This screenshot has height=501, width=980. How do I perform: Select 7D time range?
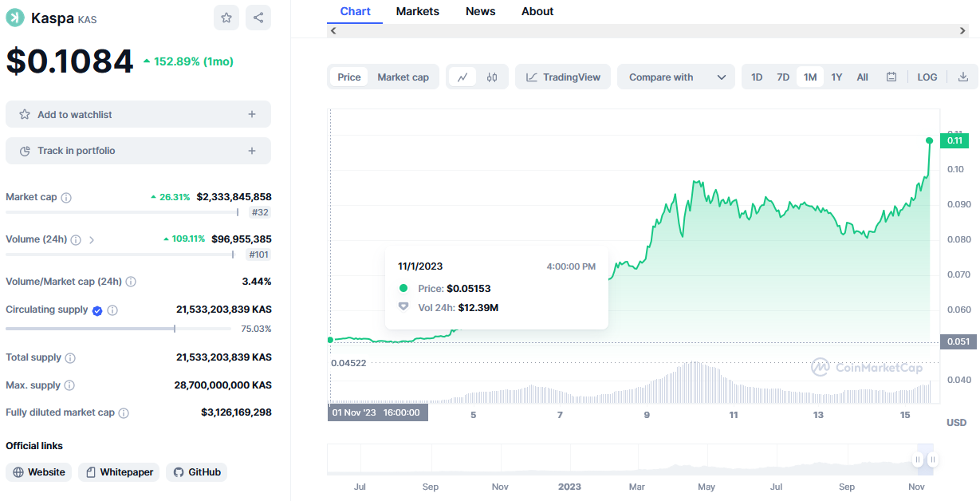point(783,77)
